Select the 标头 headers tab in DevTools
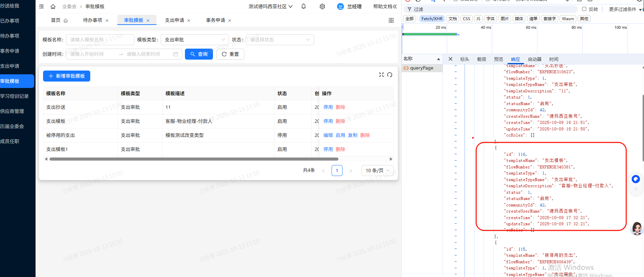The image size is (644, 277). [x=465, y=59]
